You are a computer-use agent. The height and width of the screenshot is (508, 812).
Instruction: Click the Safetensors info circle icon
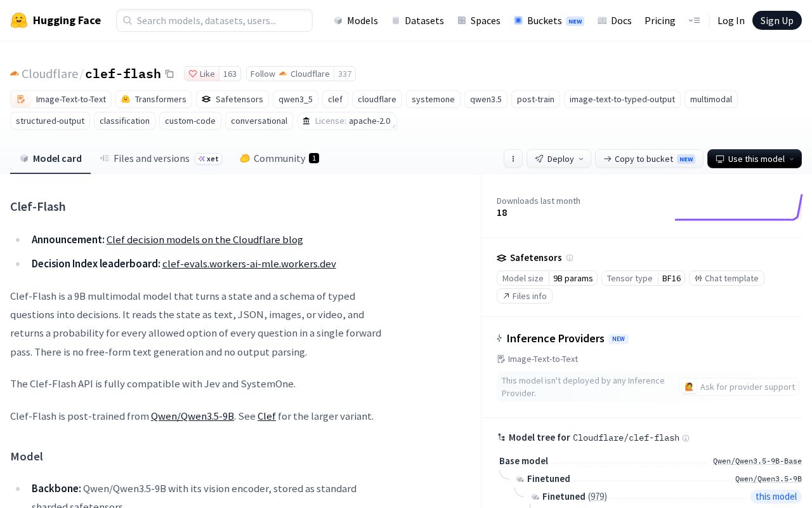[570, 258]
